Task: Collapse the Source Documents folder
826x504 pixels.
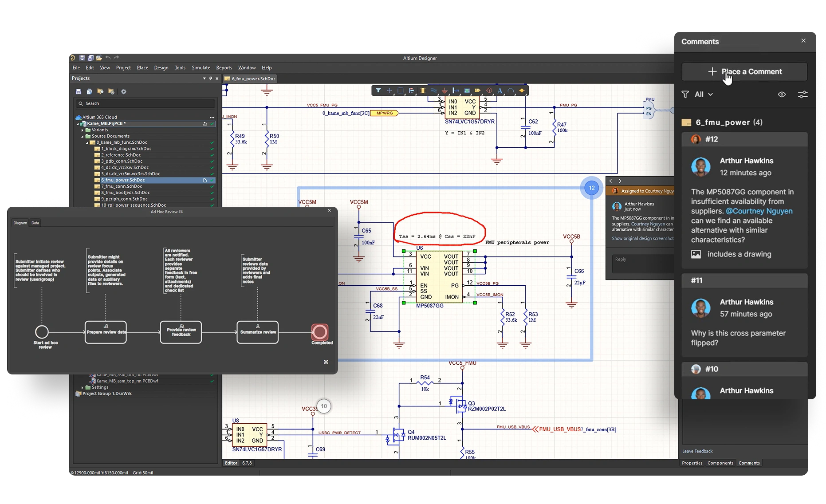Action: coord(83,136)
